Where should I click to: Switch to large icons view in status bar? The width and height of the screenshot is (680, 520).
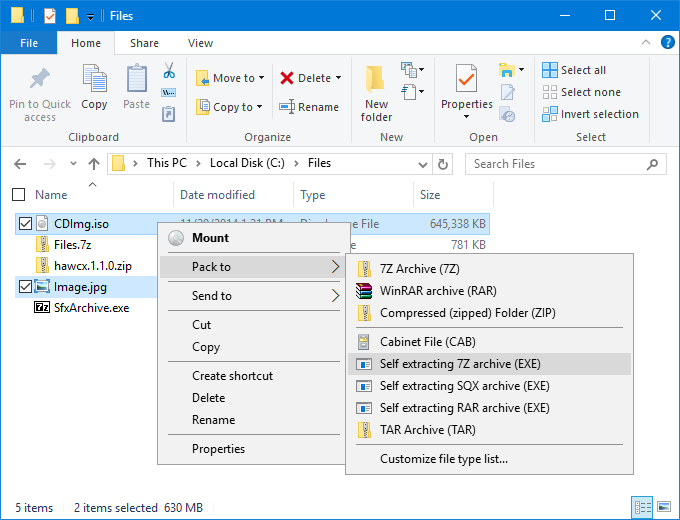[663, 507]
